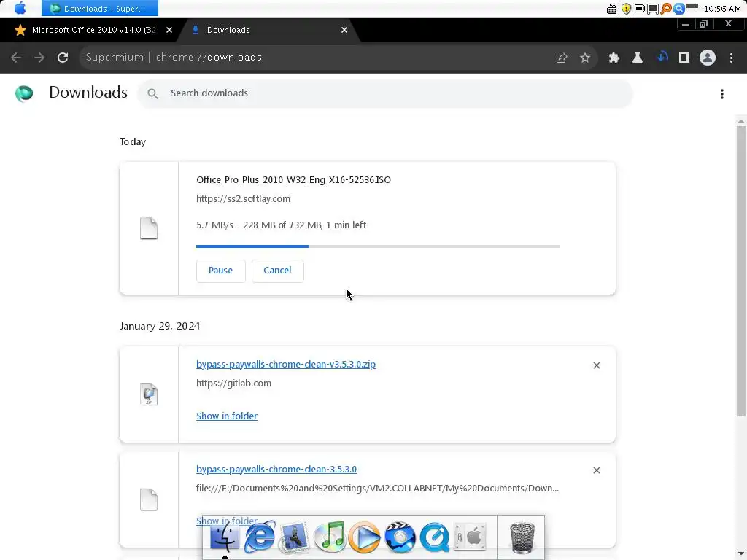Open the bypass-paywalls-chrome-clean-3.5.3.0 link
This screenshot has height=560, width=747.
(x=276, y=469)
